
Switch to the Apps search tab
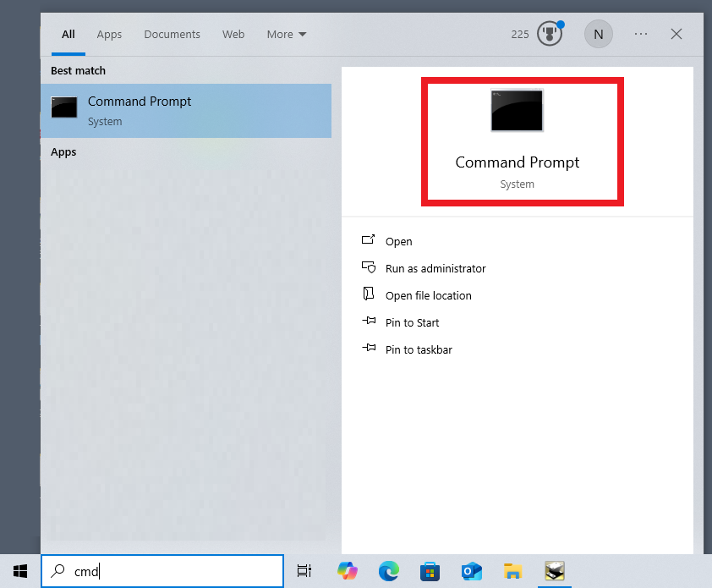[x=109, y=35]
